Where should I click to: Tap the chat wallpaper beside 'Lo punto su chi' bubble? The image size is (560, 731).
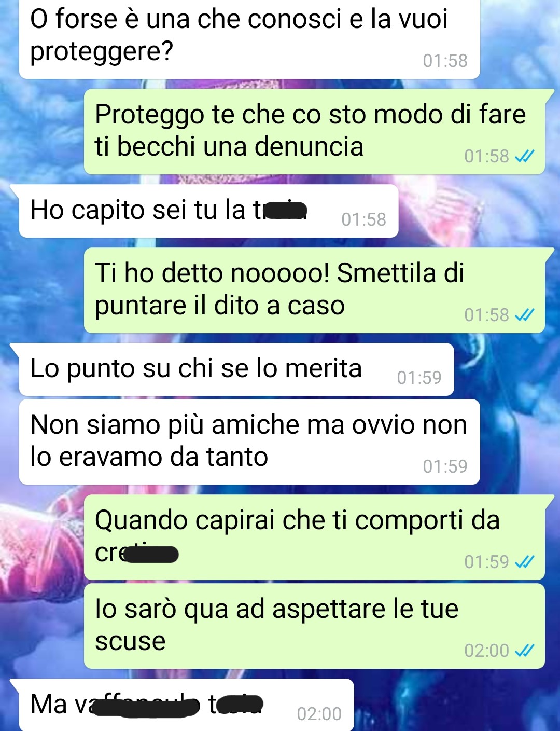tap(506, 369)
